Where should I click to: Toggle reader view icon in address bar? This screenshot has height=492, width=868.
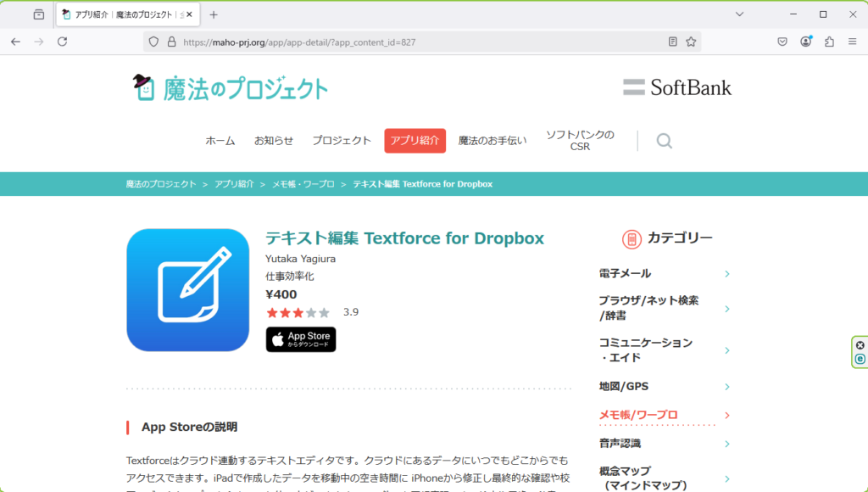pos(672,42)
